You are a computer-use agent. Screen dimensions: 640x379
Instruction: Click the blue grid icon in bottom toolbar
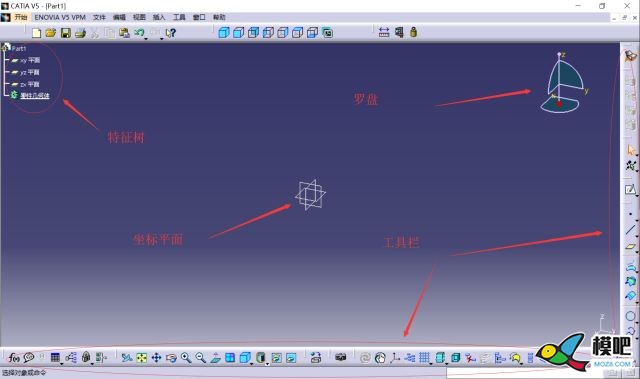tap(424, 358)
